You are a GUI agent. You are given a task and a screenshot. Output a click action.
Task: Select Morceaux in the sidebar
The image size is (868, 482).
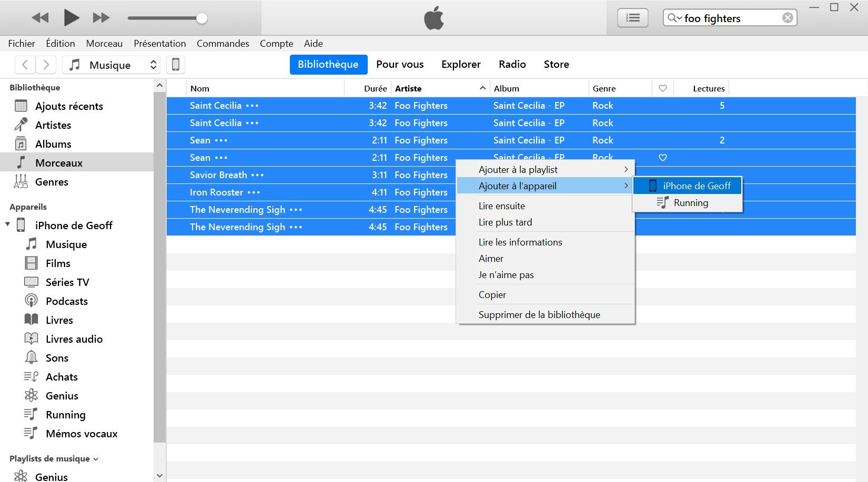77,163
